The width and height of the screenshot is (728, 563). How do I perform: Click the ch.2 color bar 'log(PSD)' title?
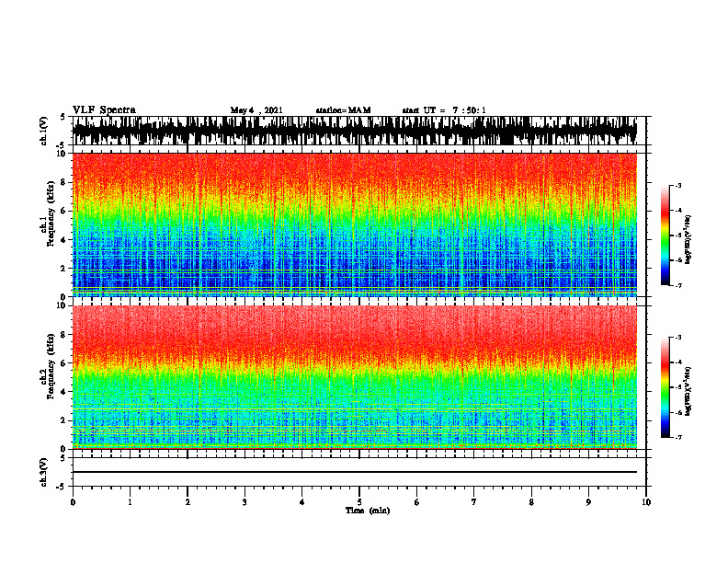tap(688, 391)
